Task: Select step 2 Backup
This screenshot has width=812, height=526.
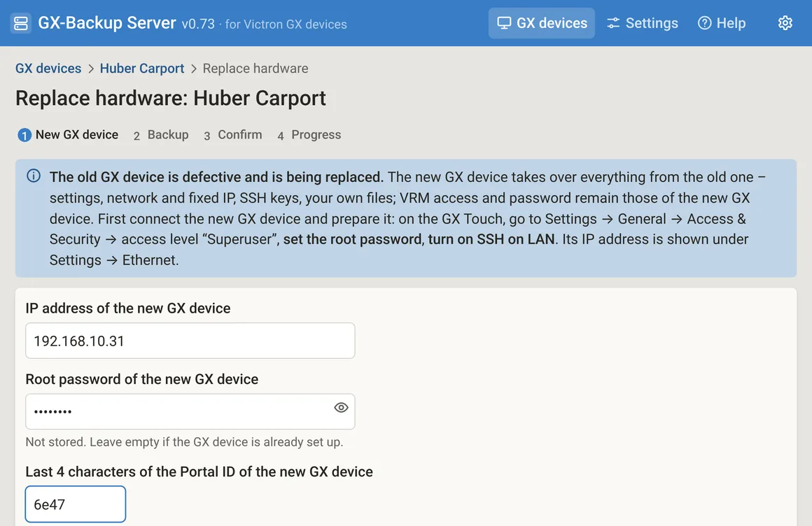Action: [x=160, y=134]
